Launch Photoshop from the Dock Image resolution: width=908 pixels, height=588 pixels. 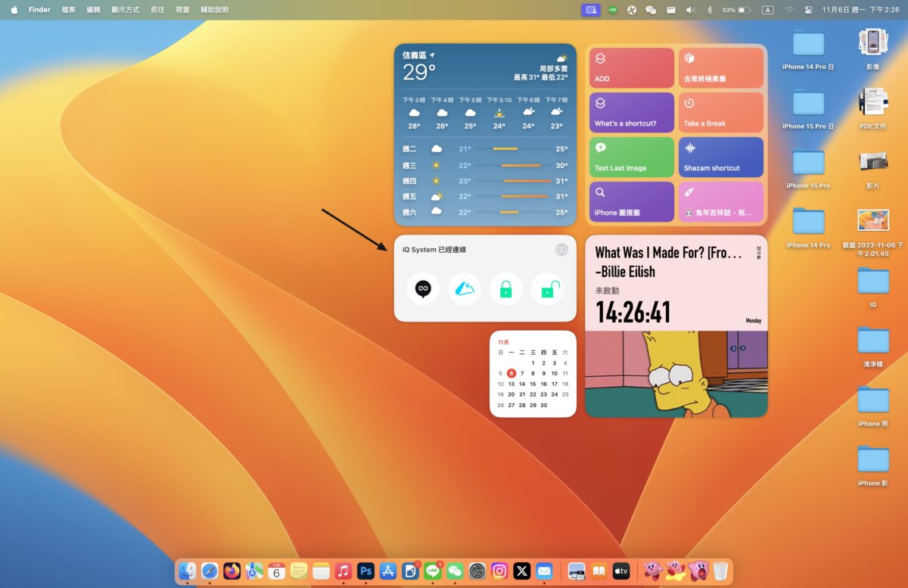(366, 571)
